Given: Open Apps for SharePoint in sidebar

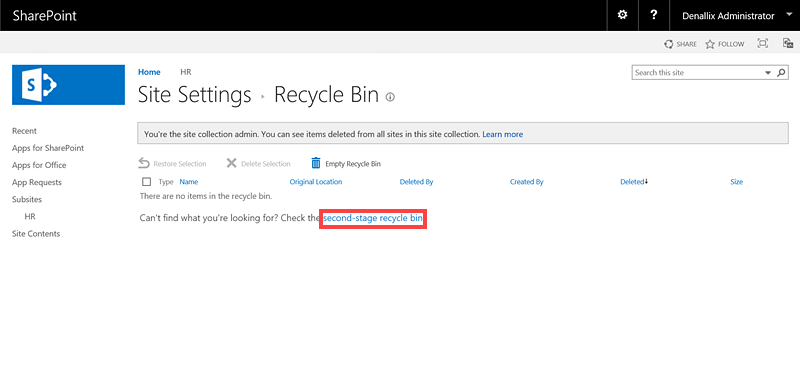Looking at the screenshot, I should pos(48,148).
